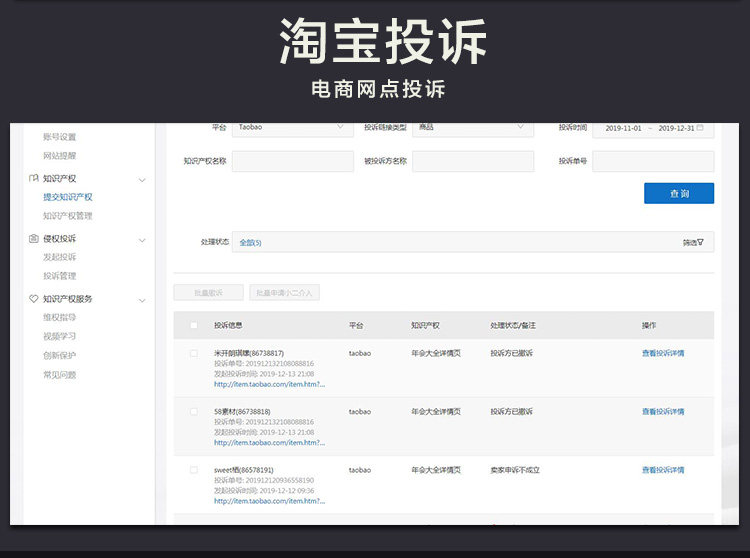Click the 批量撤诉 button
The width and height of the screenshot is (750, 558).
coord(209,293)
